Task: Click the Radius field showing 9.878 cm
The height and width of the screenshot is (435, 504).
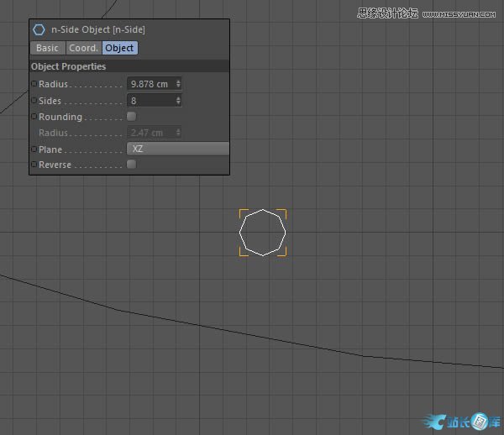Action: click(x=150, y=84)
